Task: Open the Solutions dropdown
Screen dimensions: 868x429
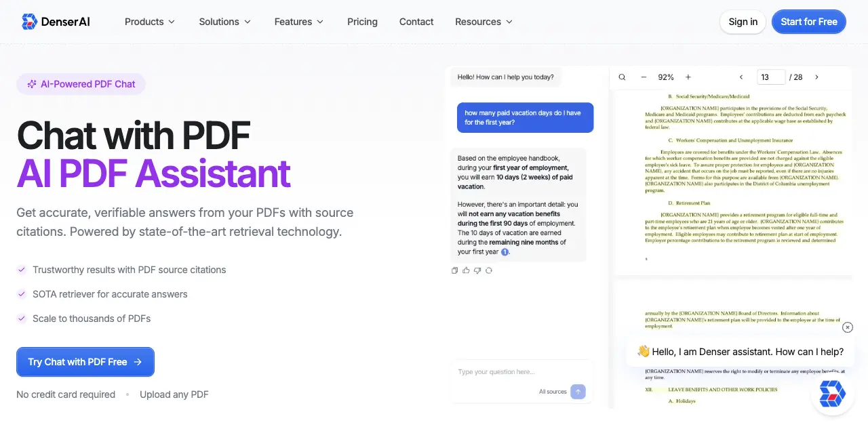Action: pos(224,22)
